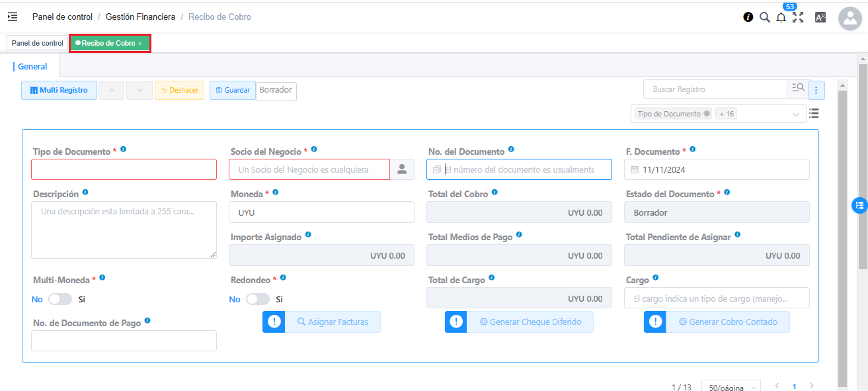Image resolution: width=868 pixels, height=391 pixels.
Task: Click the Buscar Registro search field
Action: pyautogui.click(x=714, y=89)
